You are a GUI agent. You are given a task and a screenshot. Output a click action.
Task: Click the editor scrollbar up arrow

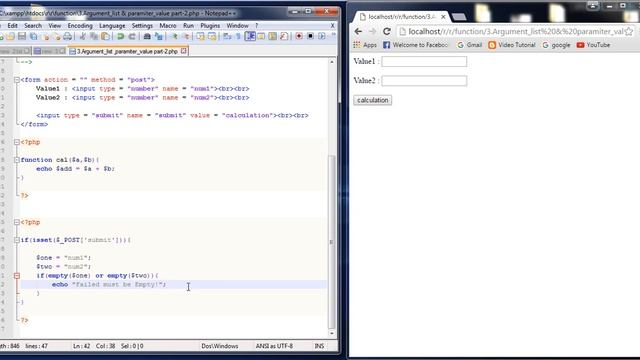[331, 62]
